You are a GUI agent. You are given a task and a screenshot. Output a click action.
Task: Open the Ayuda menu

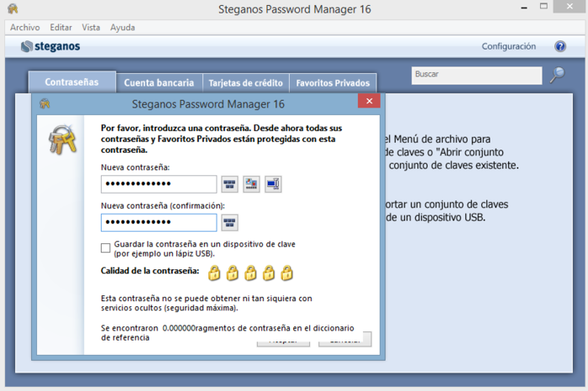(123, 28)
